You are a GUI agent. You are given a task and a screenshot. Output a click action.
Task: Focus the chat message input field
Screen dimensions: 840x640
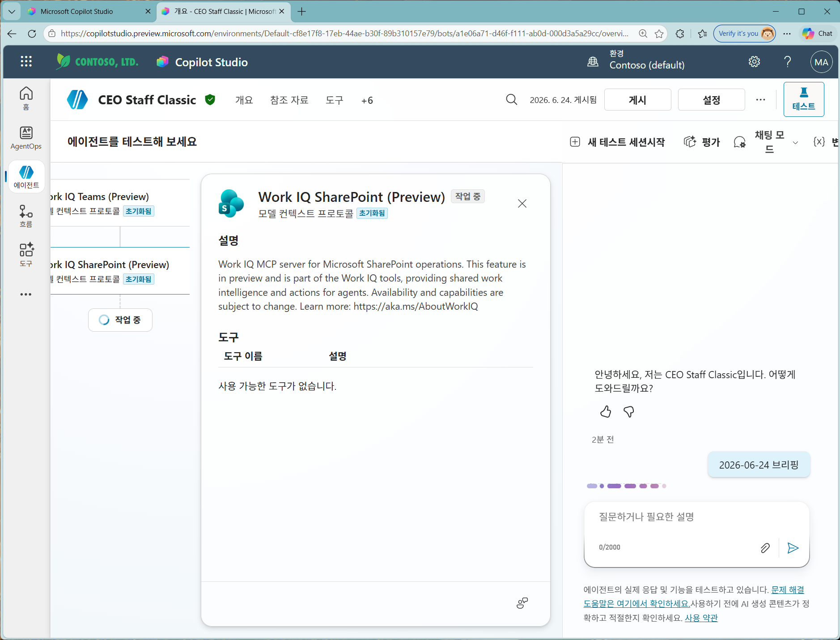tap(696, 517)
